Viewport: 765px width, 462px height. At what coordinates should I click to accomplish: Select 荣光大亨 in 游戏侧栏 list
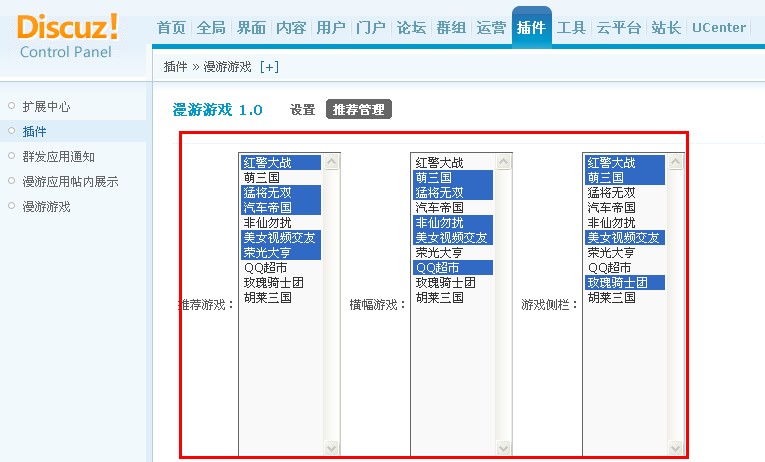pyautogui.click(x=625, y=253)
